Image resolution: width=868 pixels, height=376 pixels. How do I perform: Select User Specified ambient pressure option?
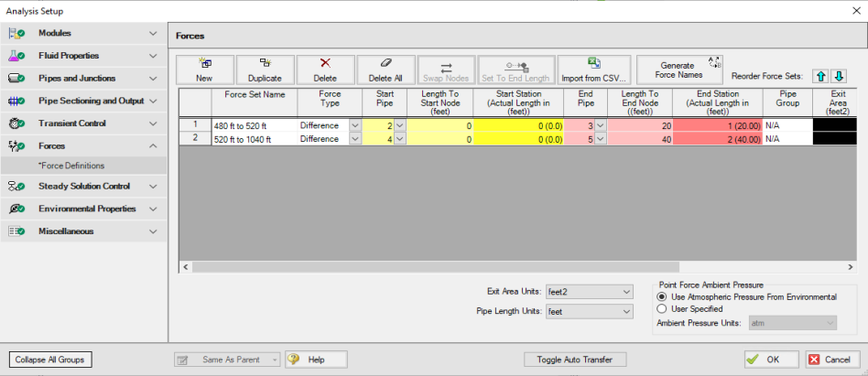[x=663, y=309]
